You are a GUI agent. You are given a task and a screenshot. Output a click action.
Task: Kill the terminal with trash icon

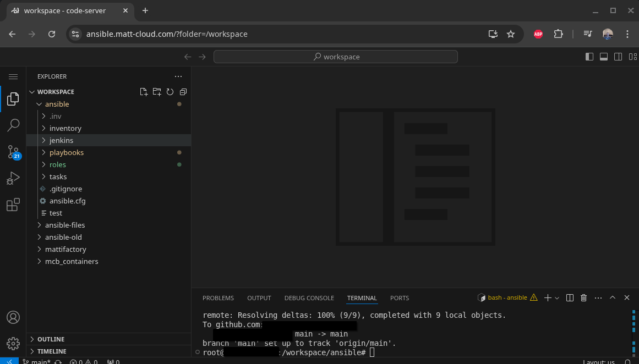click(584, 297)
